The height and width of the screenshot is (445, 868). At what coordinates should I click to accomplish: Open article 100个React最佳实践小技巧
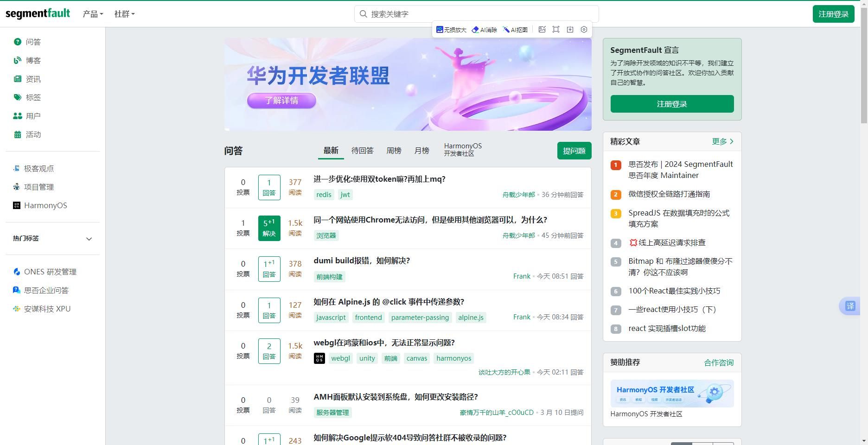click(x=674, y=291)
